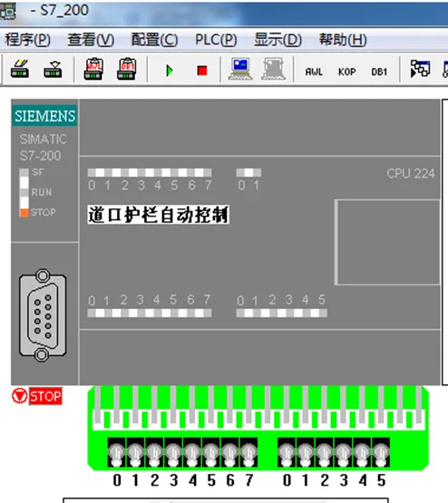The image size is (448, 503).
Task: Click the SIEMENS logo on the PLC
Action: pyautogui.click(x=44, y=116)
